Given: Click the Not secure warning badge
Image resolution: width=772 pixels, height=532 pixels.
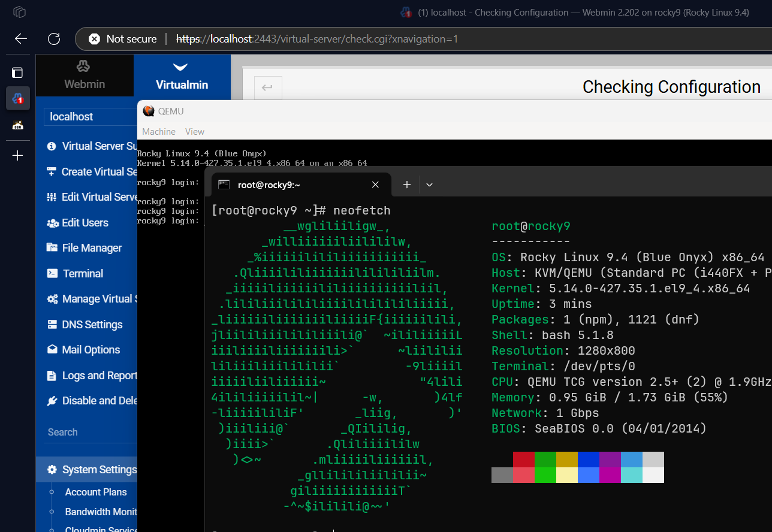Looking at the screenshot, I should click(122, 38).
